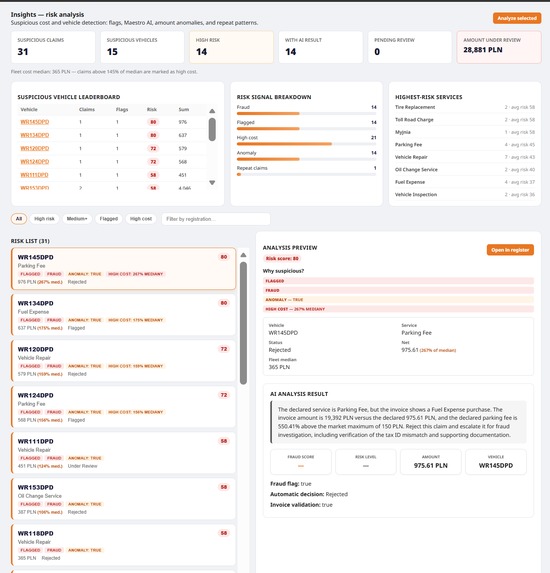Click the High Risk stat card
This screenshot has height=573, width=550.
pos(231,47)
